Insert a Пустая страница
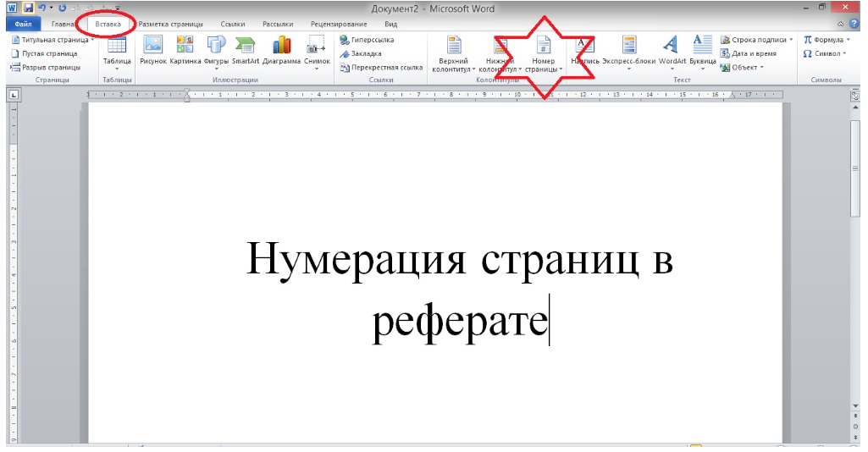The width and height of the screenshot is (868, 452). [44, 53]
